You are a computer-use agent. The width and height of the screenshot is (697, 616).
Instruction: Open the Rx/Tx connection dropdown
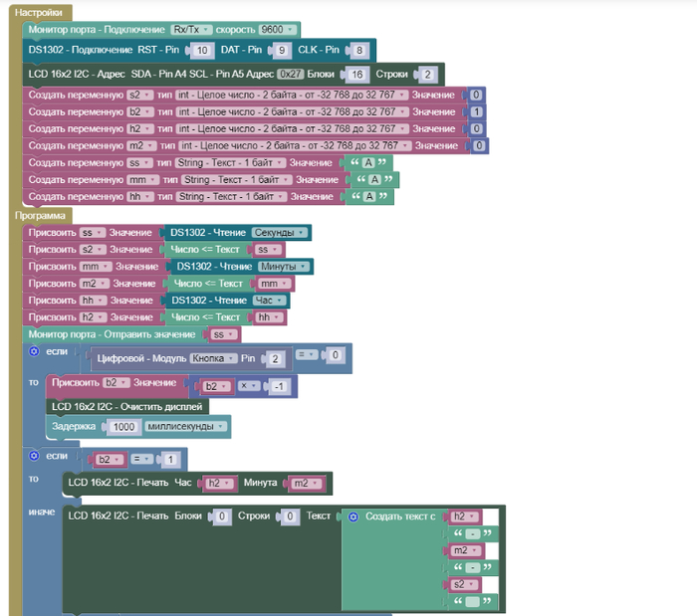[190, 30]
